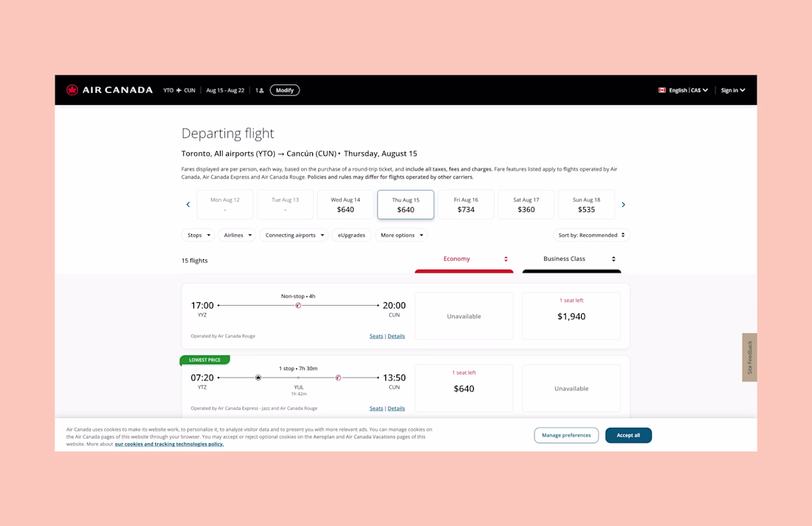Select the Thu Aug 15 date tab
The width and height of the screenshot is (812, 526).
pyautogui.click(x=405, y=205)
